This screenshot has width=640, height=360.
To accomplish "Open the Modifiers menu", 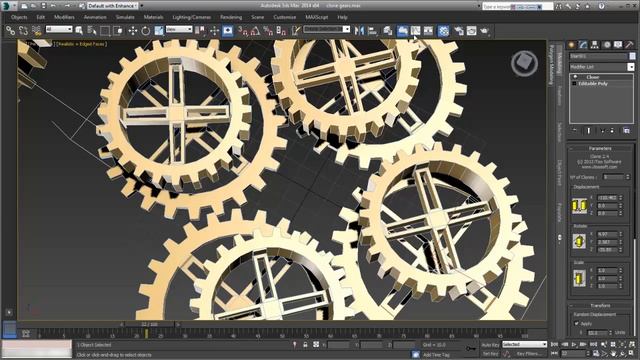I will click(64, 17).
